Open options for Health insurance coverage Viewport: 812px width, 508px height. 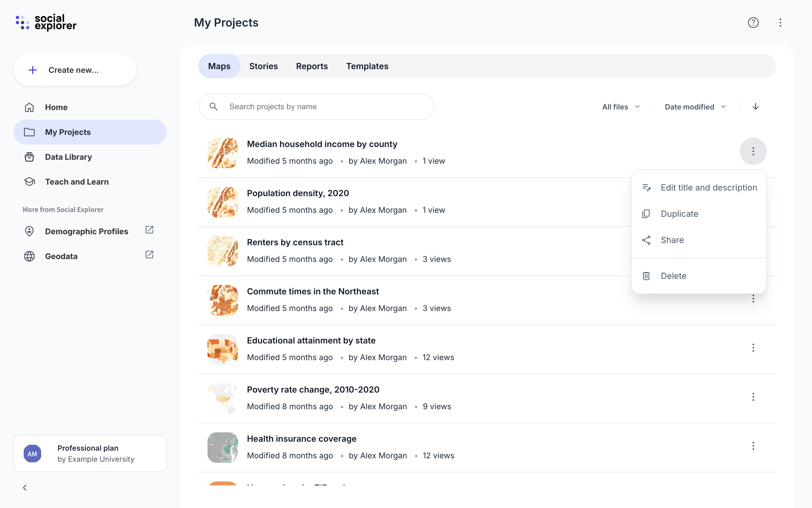point(753,446)
